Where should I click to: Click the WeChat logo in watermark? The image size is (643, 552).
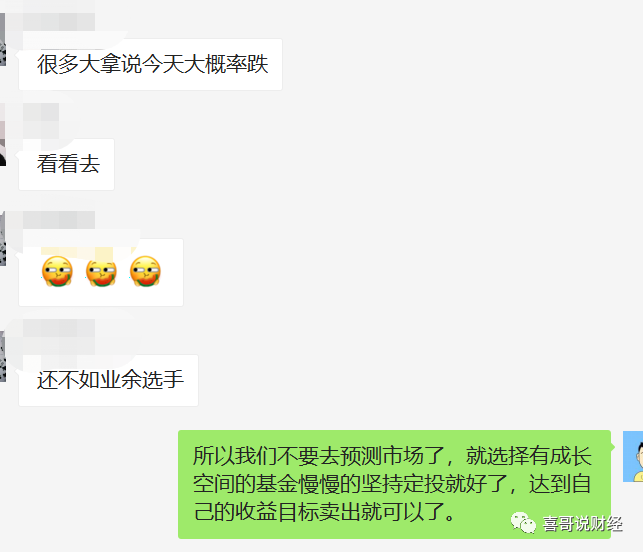tap(523, 523)
